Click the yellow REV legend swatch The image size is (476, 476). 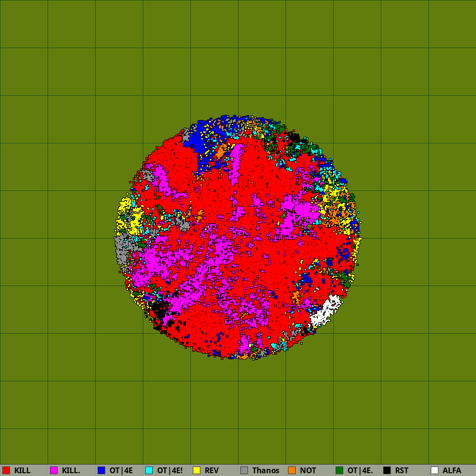(197, 470)
